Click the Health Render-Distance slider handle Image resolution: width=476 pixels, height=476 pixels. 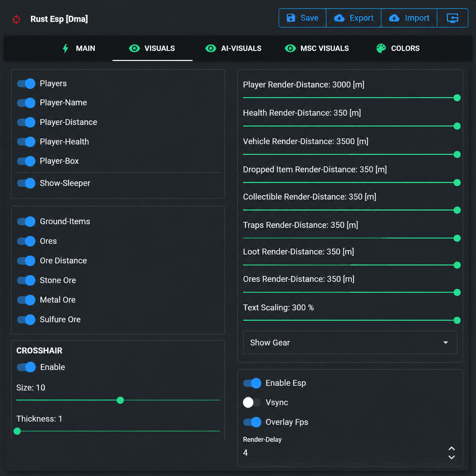tap(457, 126)
